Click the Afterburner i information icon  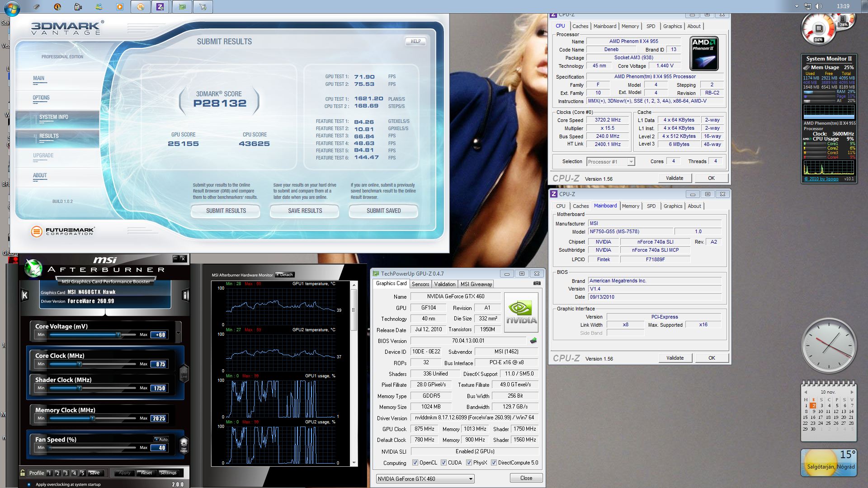[x=185, y=296]
